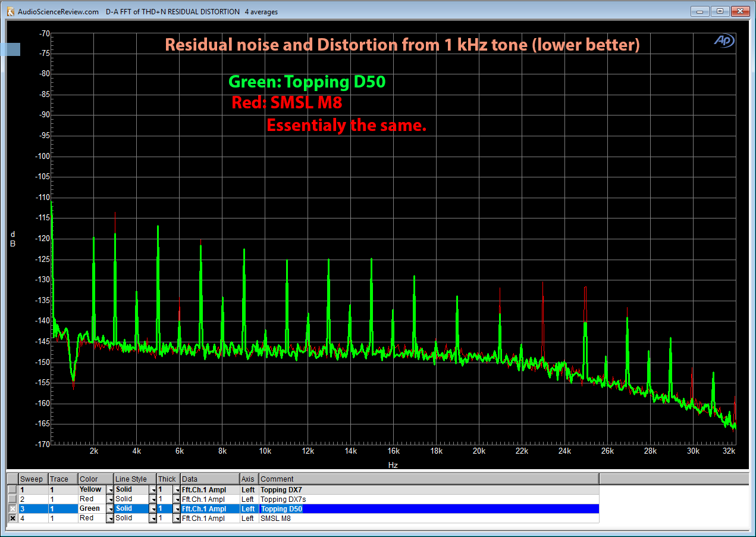
Task: Open Thick dropdown for Topping DX7 row
Action: pos(177,489)
